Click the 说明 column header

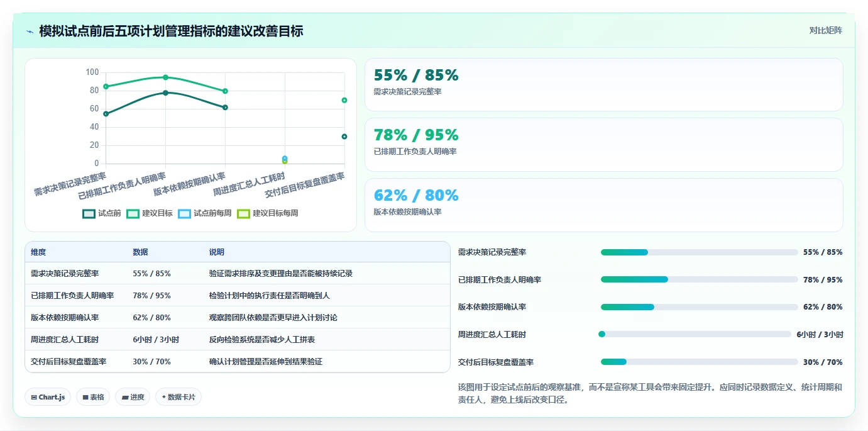tap(217, 252)
